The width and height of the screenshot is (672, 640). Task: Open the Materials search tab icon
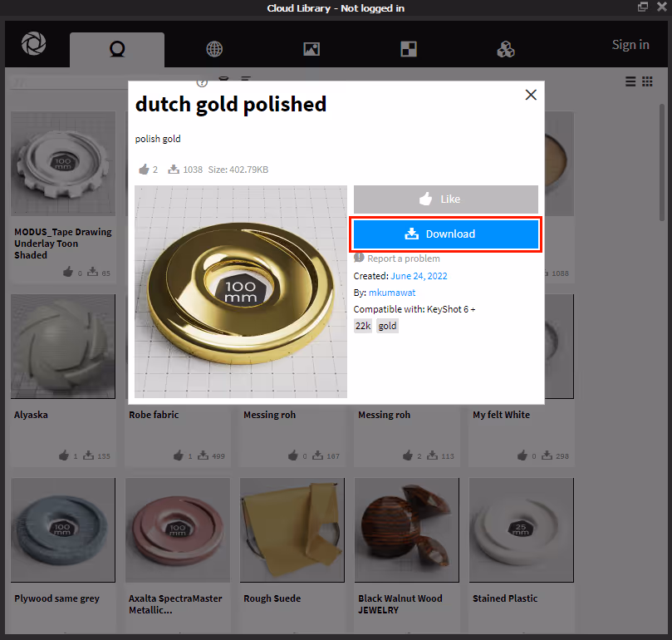click(x=116, y=49)
